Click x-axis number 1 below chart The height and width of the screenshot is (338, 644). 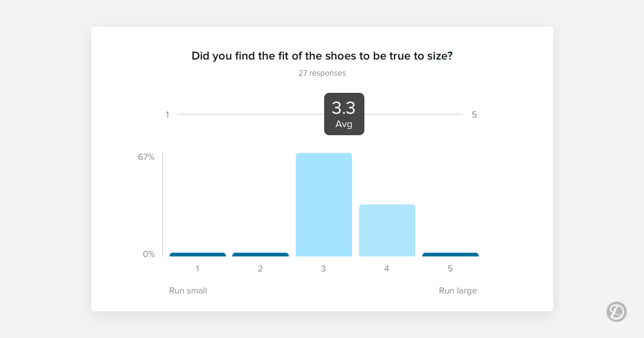197,269
